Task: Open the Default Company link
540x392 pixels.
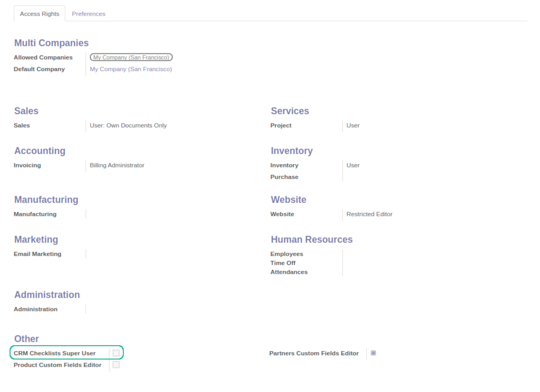Action: point(131,69)
